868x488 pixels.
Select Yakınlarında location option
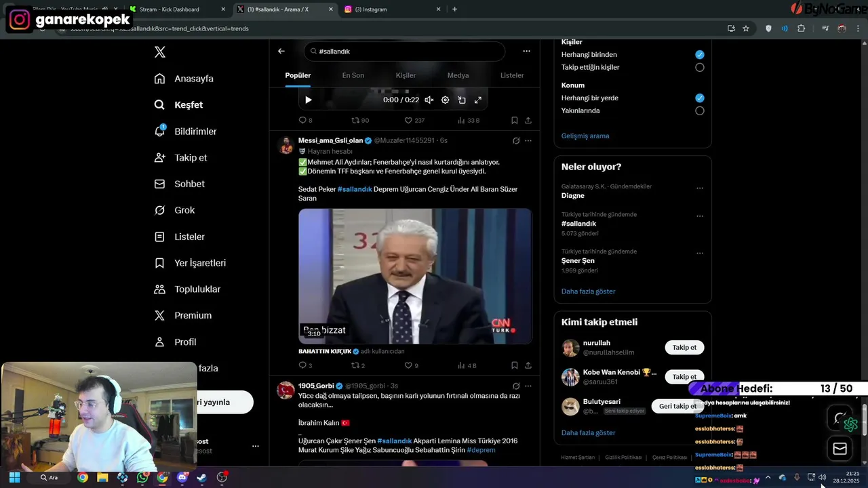tap(699, 110)
